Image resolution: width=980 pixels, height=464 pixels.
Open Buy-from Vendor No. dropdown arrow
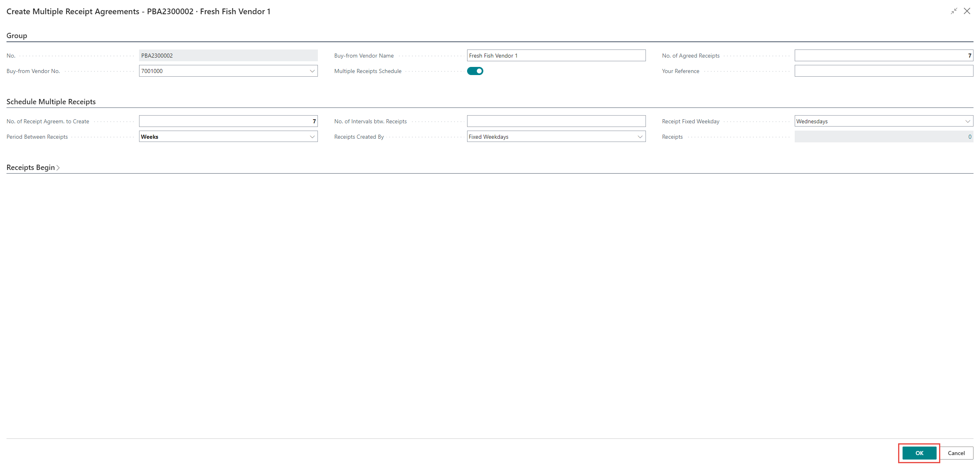(312, 71)
